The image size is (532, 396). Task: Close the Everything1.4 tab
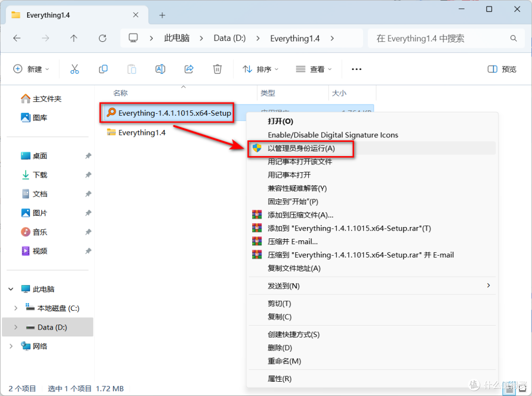click(136, 15)
